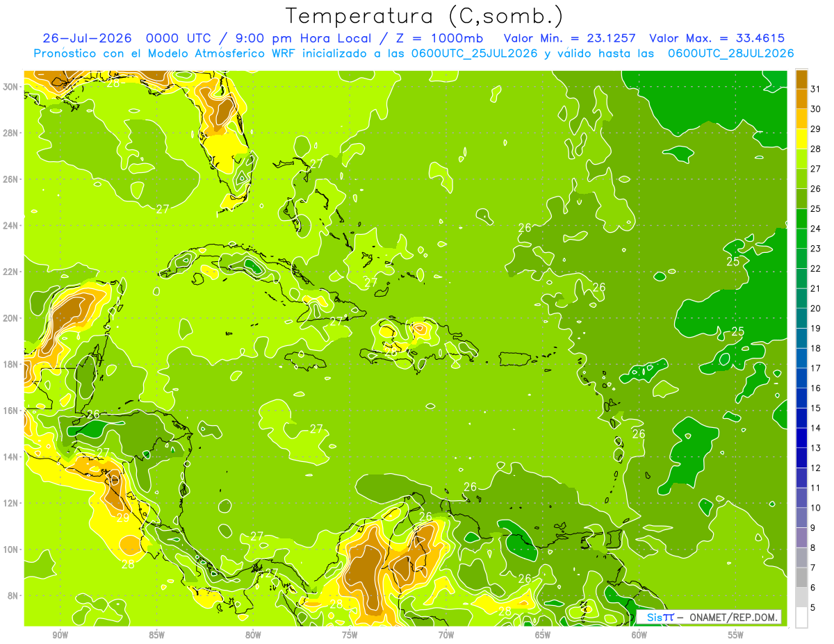Click the '16' color scale label
Screen dimensions: 834x644
click(815, 388)
